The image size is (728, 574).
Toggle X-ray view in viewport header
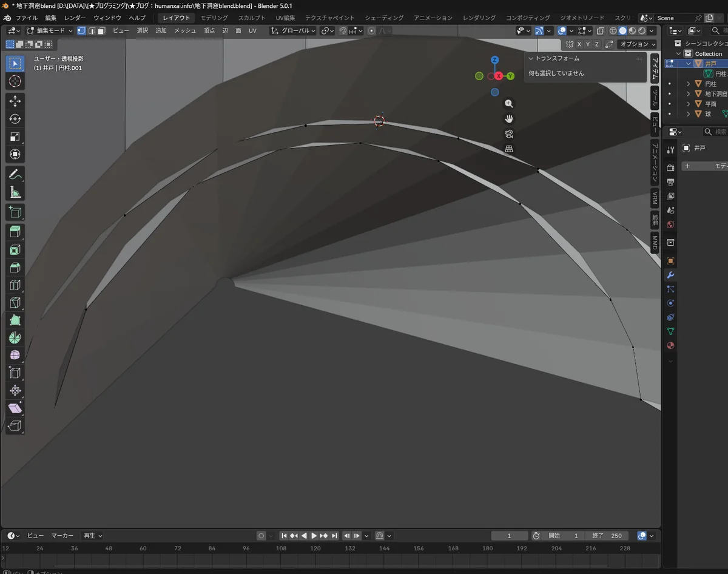(x=600, y=30)
